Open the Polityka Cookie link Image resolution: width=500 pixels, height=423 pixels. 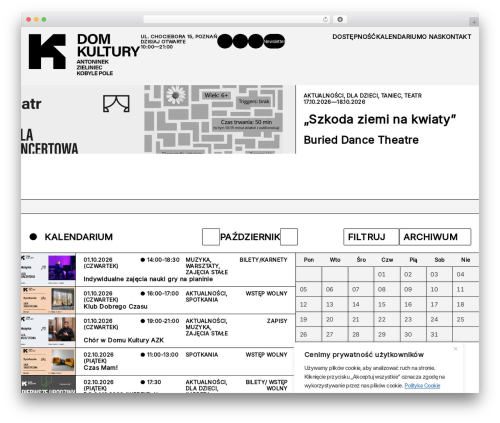pos(422,386)
